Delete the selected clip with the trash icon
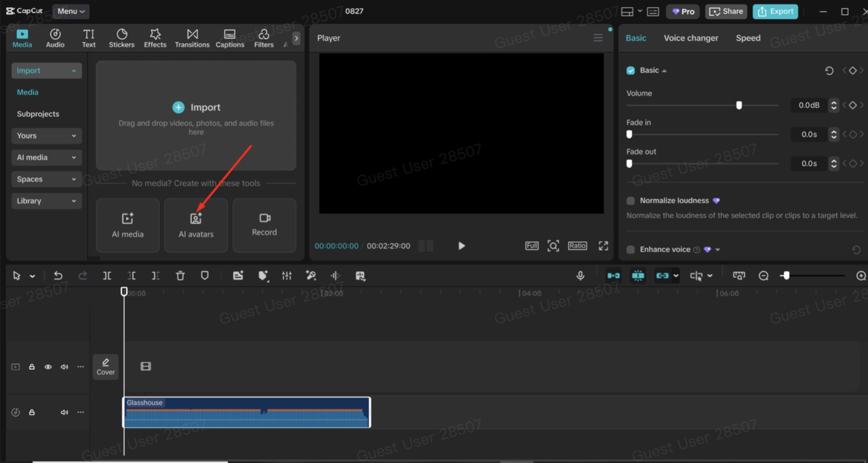Screen dimensions: 868x463 (180, 275)
